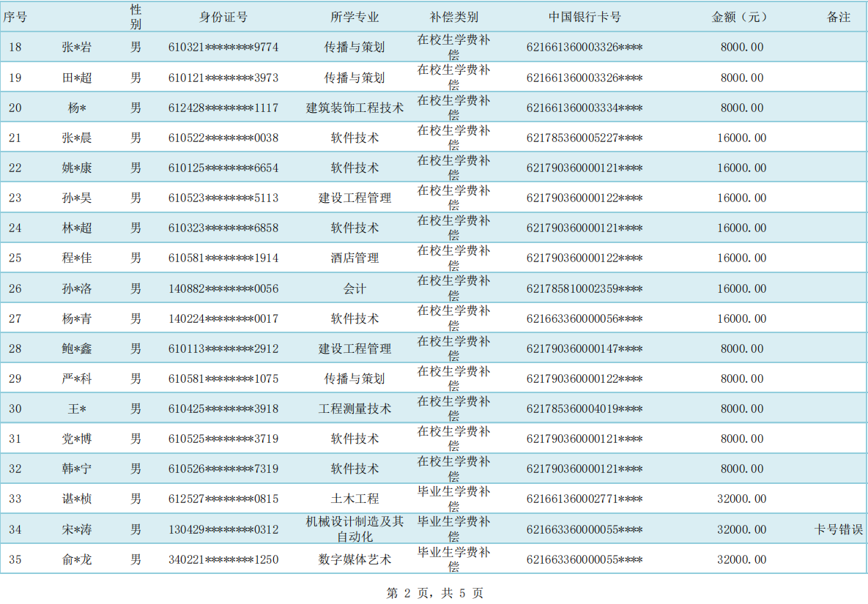This screenshot has height=604, width=868.
Task: Click the page indicator 第 2 页，共 5 页
Action: (x=434, y=593)
